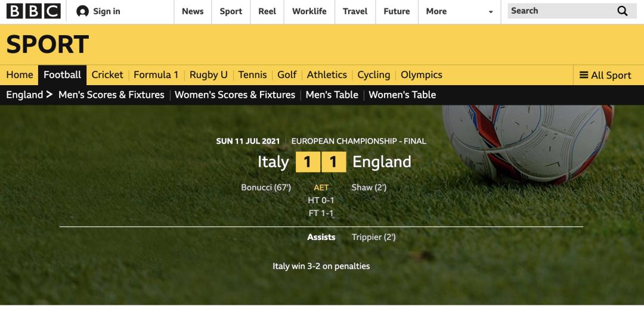This screenshot has width=644, height=309.
Task: Open the Cricket sport tab
Action: (107, 74)
